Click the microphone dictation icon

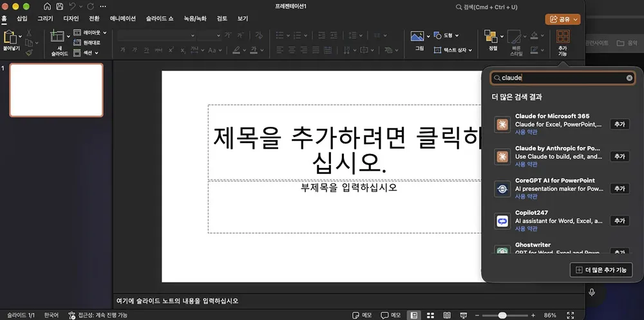(x=592, y=292)
